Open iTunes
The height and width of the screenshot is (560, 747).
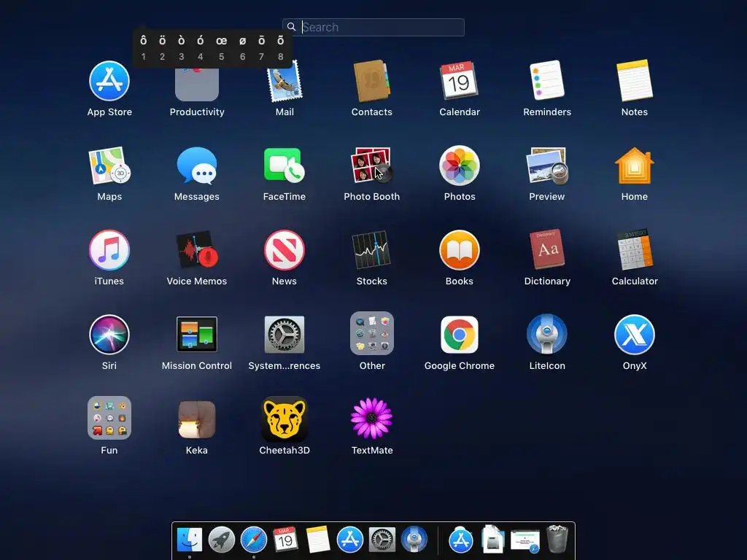click(x=109, y=250)
